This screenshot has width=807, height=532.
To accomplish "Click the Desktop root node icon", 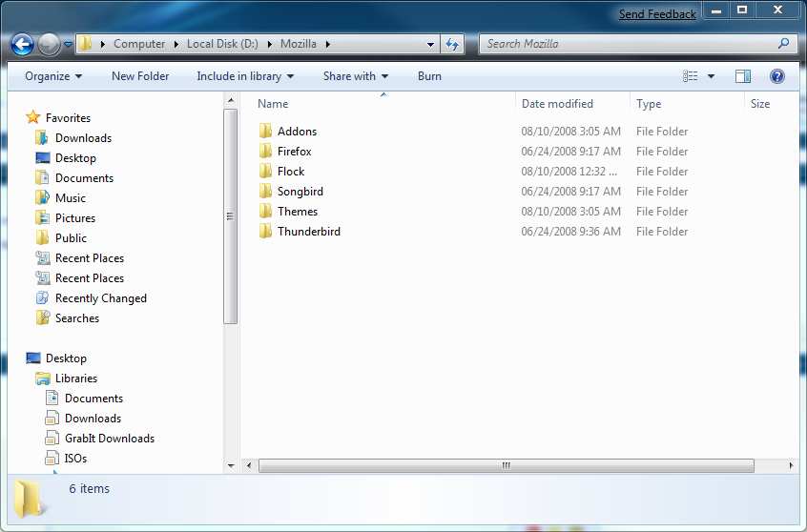I will [x=33, y=358].
